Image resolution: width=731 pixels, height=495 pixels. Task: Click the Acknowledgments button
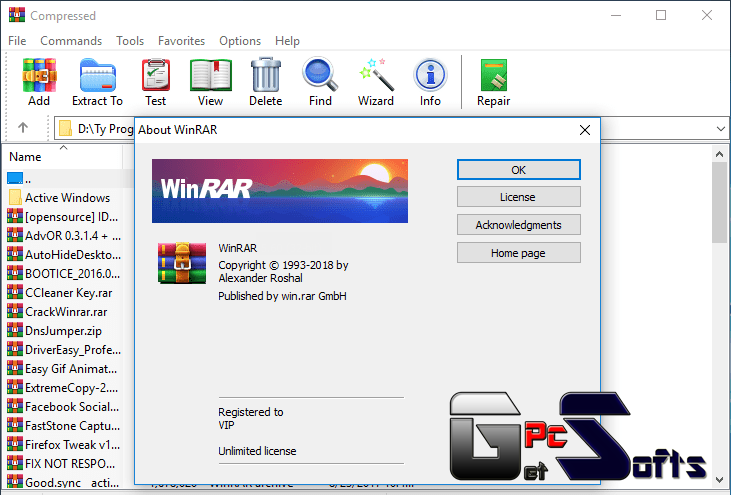click(518, 225)
